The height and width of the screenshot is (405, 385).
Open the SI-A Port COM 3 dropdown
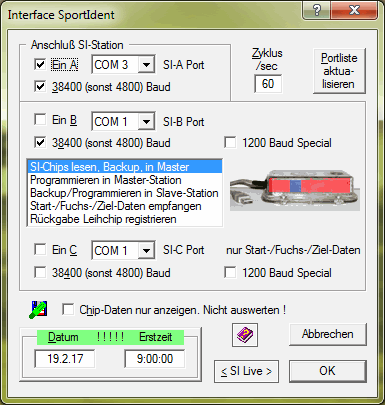pos(146,64)
